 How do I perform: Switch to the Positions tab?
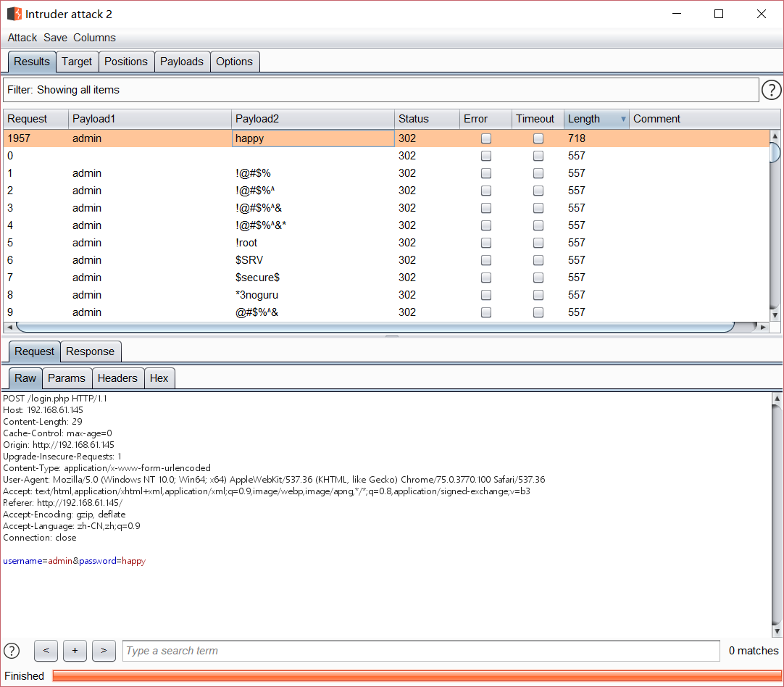(126, 62)
